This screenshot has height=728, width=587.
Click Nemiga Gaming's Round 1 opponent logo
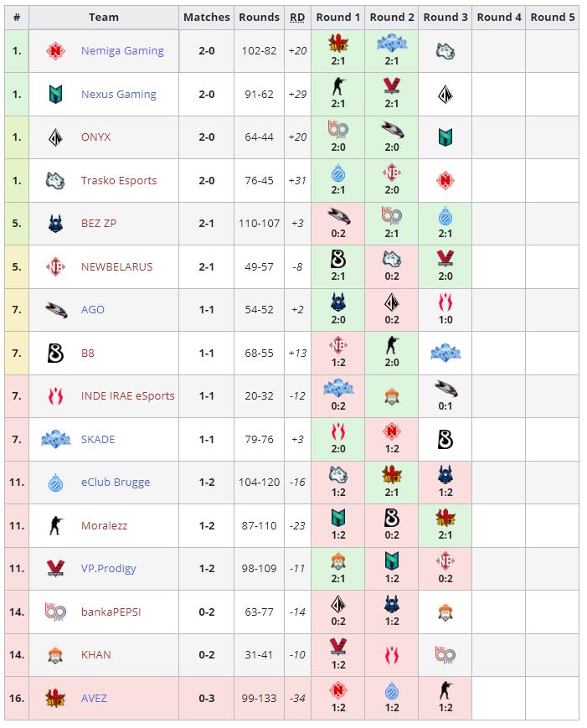(337, 43)
